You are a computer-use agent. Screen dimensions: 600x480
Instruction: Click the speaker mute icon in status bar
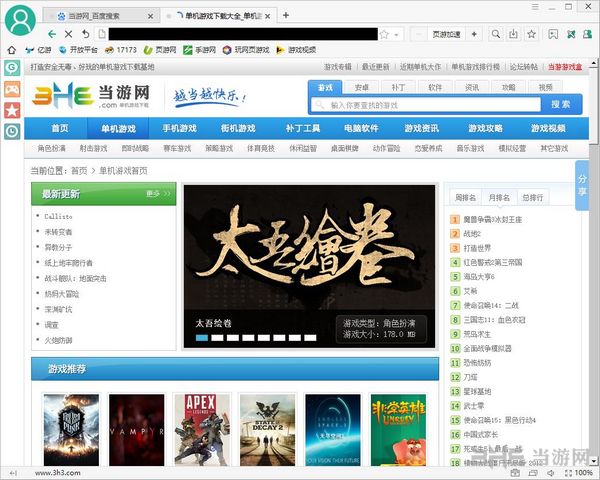[551, 473]
